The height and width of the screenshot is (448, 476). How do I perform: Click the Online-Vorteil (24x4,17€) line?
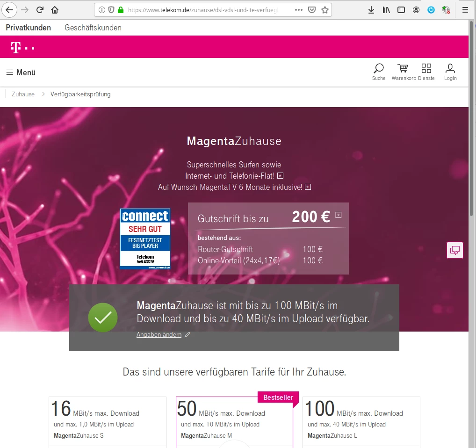(260, 260)
